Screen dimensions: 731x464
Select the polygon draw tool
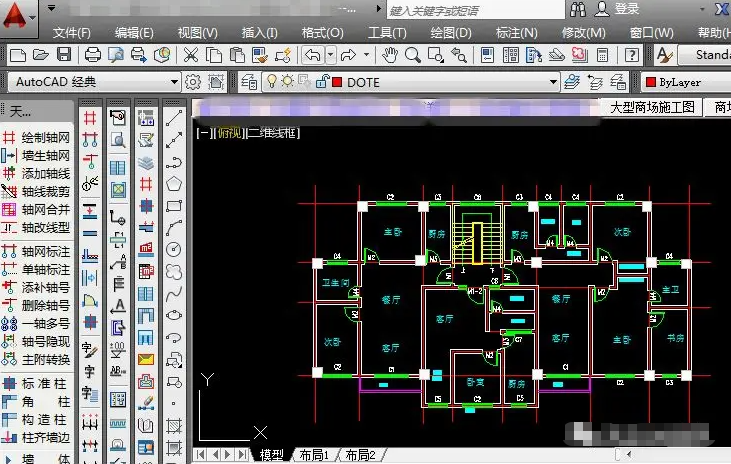click(173, 183)
